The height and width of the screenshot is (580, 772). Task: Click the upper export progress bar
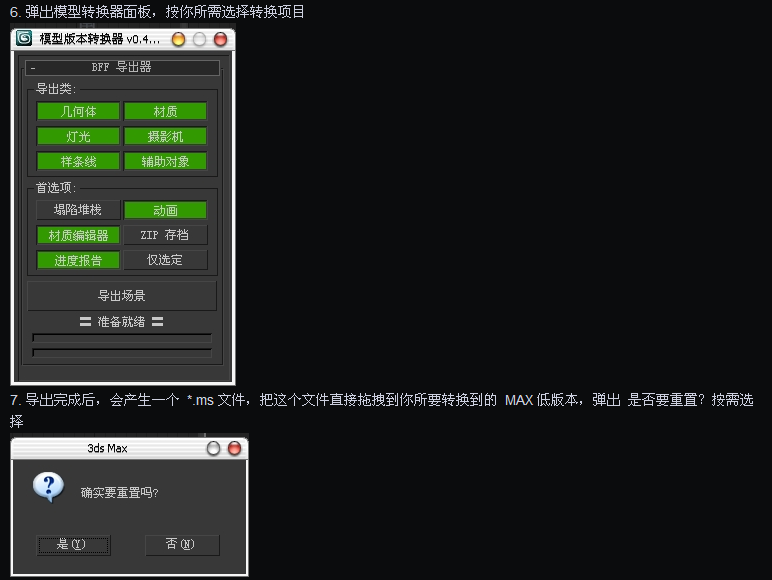pyautogui.click(x=122, y=338)
